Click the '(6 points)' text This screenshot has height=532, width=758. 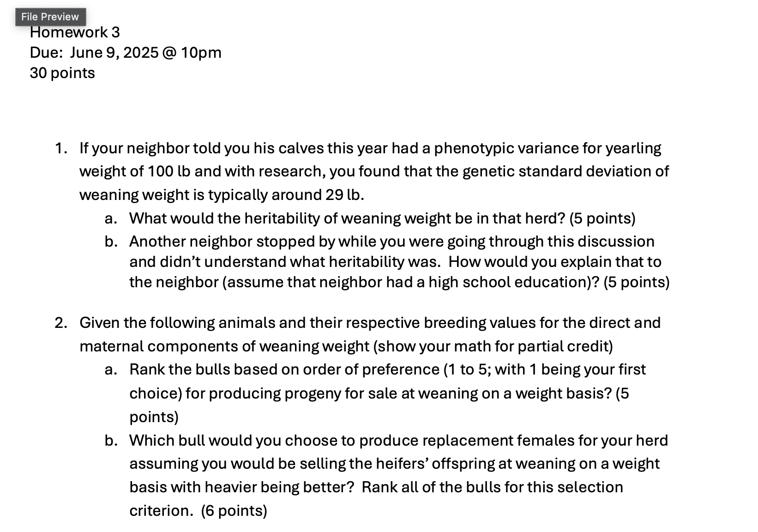click(x=234, y=511)
